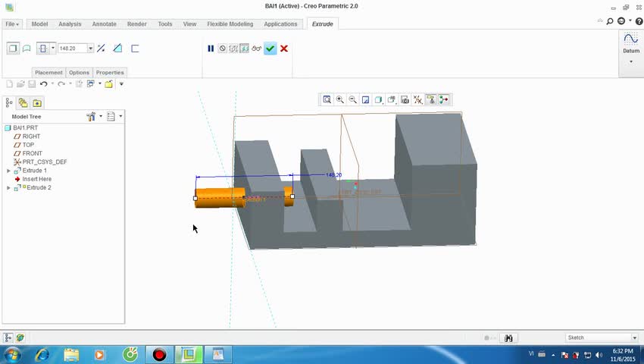Switch to the Analysis ribbon tab

(70, 24)
